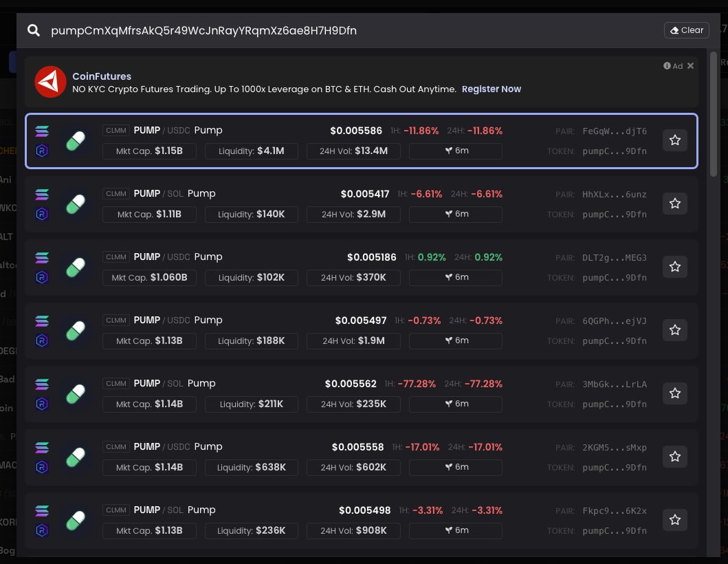Clear the search query
This screenshot has height=564, width=728.
point(686,30)
